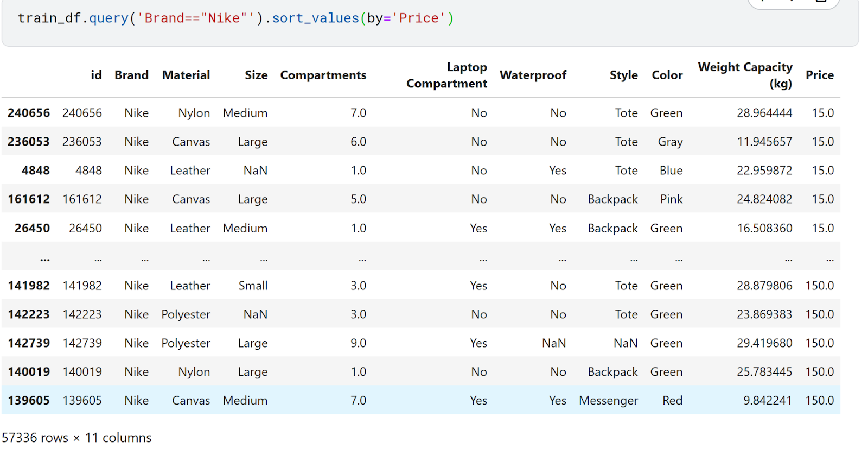Click the Weight Capacity (kg) column header
Image resolution: width=868 pixels, height=467 pixels.
tap(745, 75)
